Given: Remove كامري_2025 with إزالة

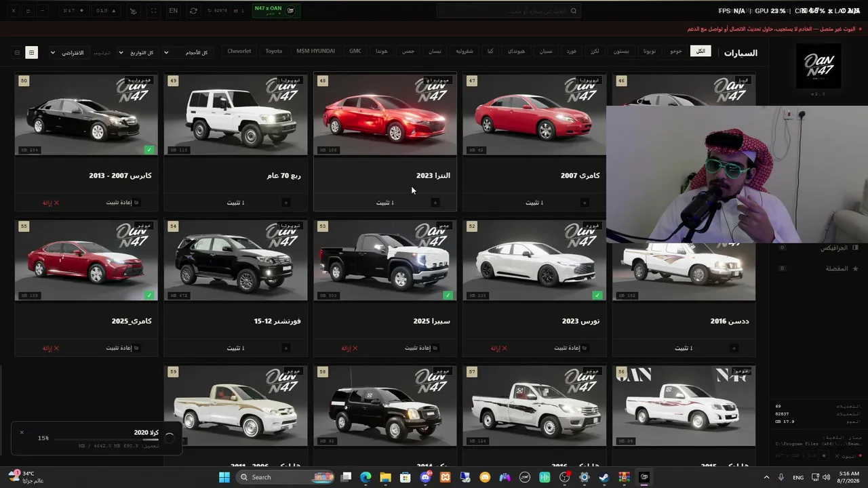Looking at the screenshot, I should pyautogui.click(x=51, y=348).
